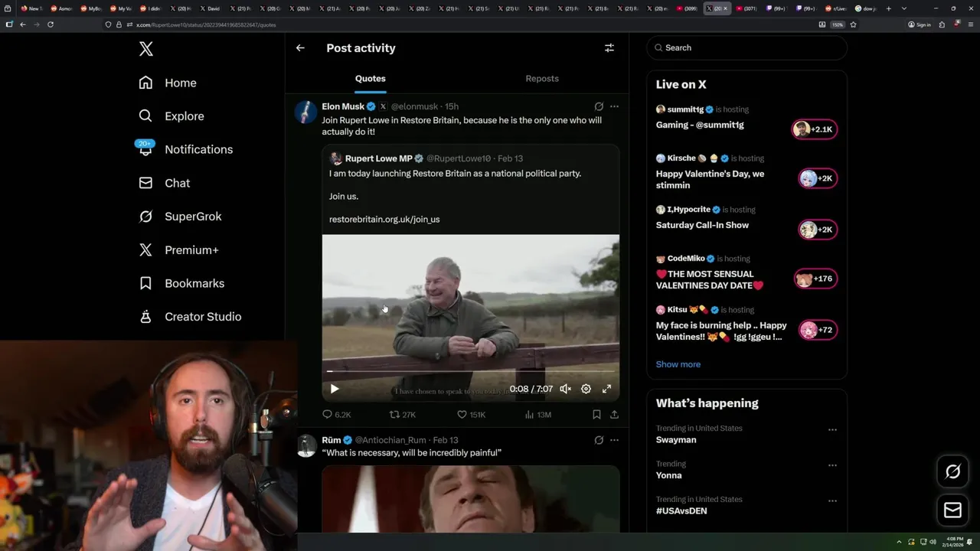
Task: Click Show more under Live on X
Action: (678, 364)
